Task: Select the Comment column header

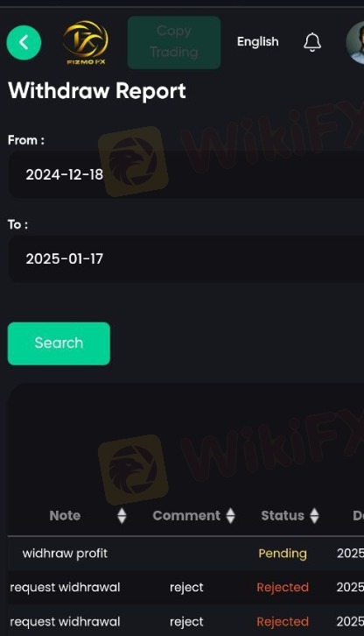Action: [186, 515]
